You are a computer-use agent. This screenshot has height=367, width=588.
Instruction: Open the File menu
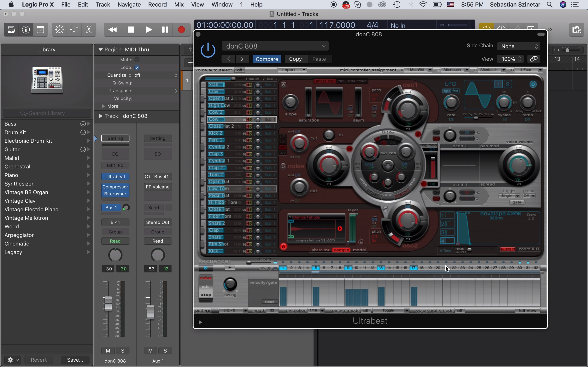pyautogui.click(x=66, y=5)
